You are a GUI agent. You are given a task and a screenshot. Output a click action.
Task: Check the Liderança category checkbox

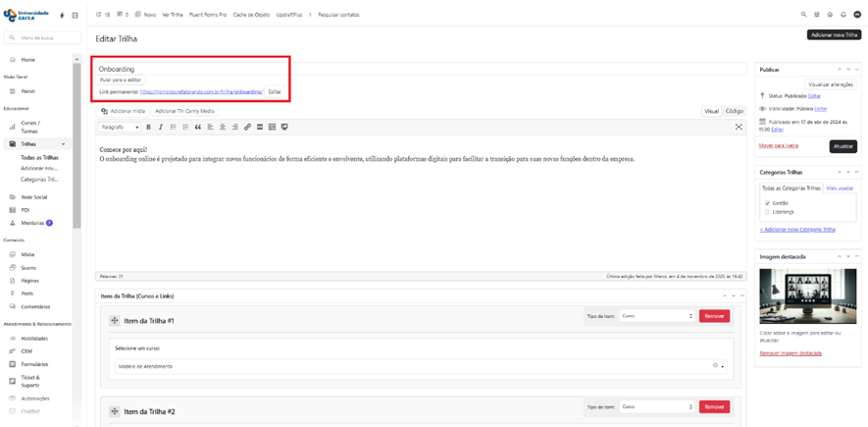coord(767,211)
